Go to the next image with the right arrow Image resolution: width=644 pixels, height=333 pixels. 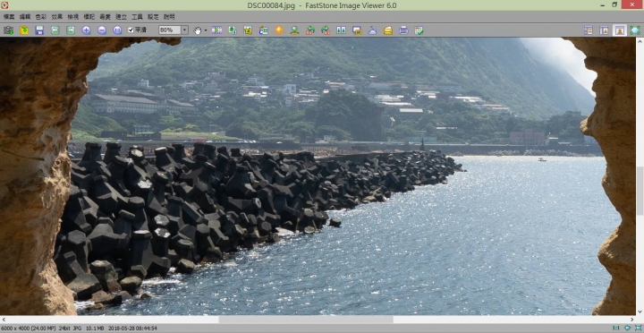(71, 30)
